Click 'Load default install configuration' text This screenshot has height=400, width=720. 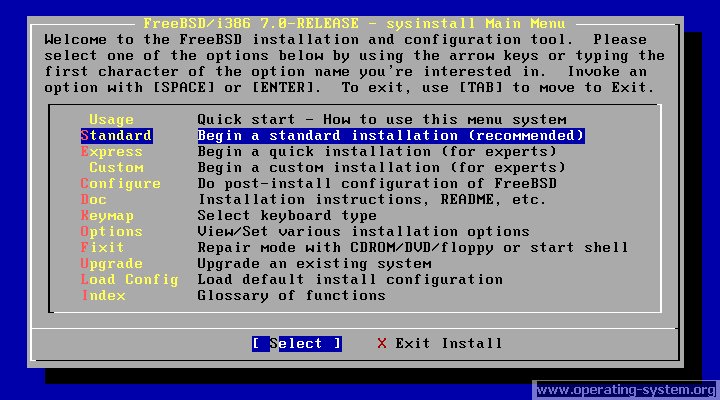[350, 280]
